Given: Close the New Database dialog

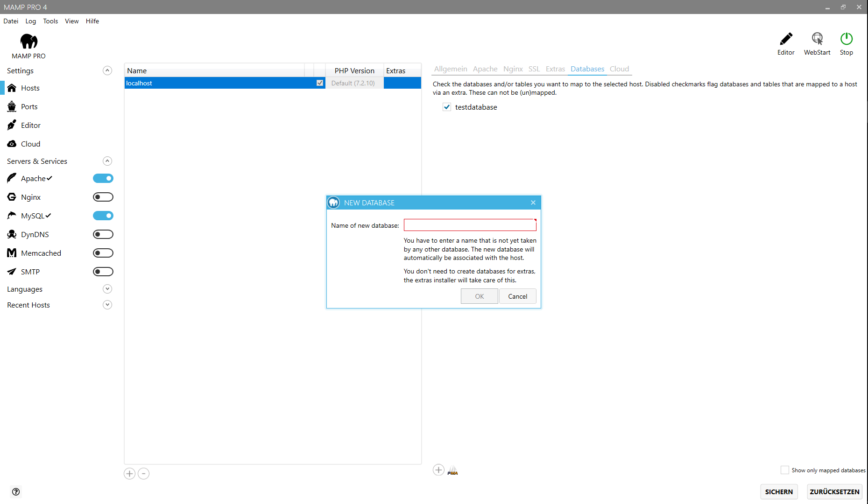Looking at the screenshot, I should click(x=533, y=203).
